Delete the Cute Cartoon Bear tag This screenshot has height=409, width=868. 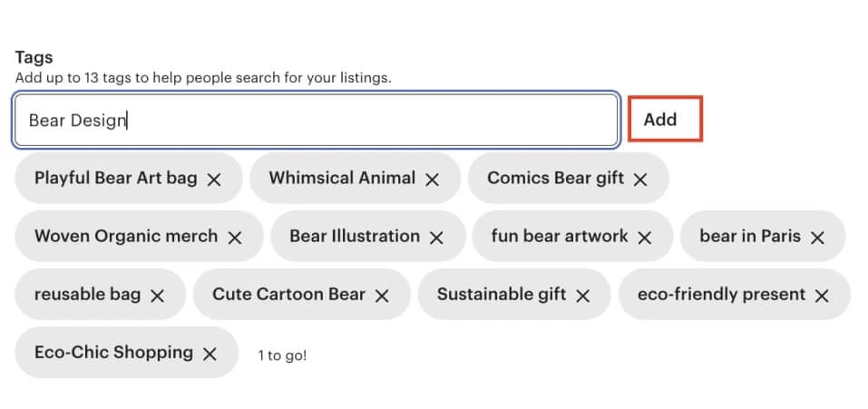pyautogui.click(x=382, y=296)
